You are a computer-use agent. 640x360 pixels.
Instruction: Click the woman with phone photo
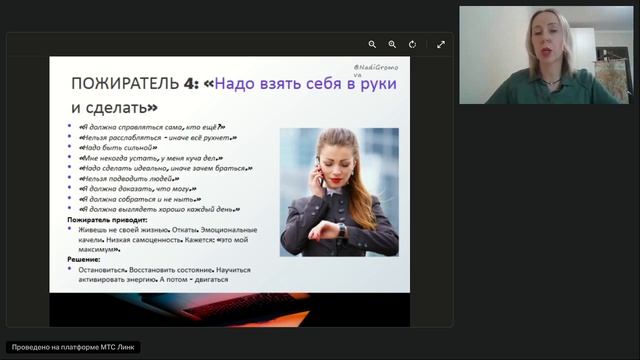[339, 192]
